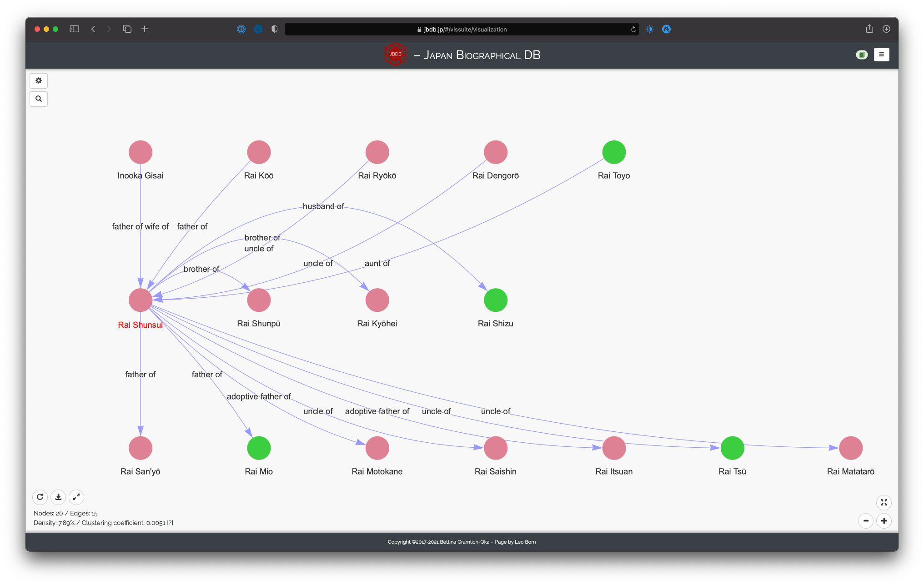Image resolution: width=924 pixels, height=585 pixels.
Task: Open the Safari share menu
Action: click(x=869, y=29)
